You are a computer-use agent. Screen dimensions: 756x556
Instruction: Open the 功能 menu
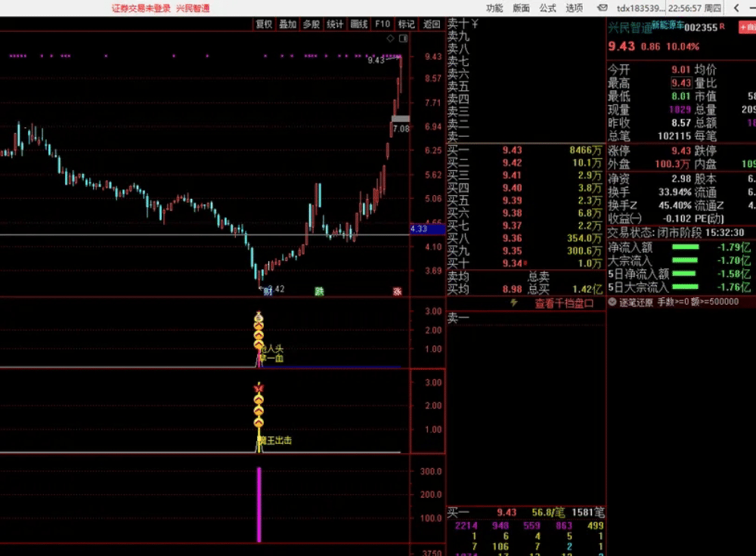[x=494, y=8]
